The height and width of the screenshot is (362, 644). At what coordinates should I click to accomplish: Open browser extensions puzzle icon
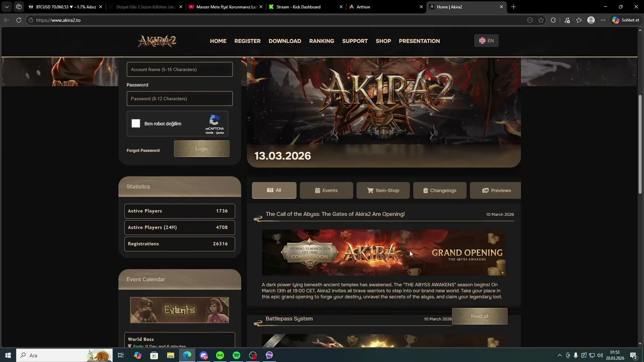click(x=553, y=20)
